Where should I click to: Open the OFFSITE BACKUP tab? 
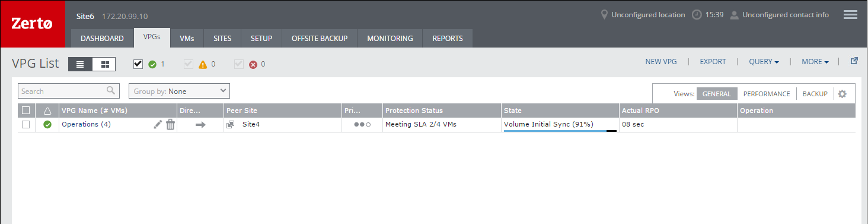click(320, 38)
